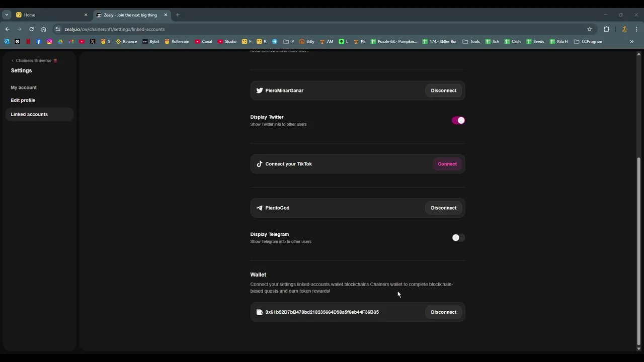Open Edit profile settings
644x362 pixels.
pyautogui.click(x=23, y=100)
